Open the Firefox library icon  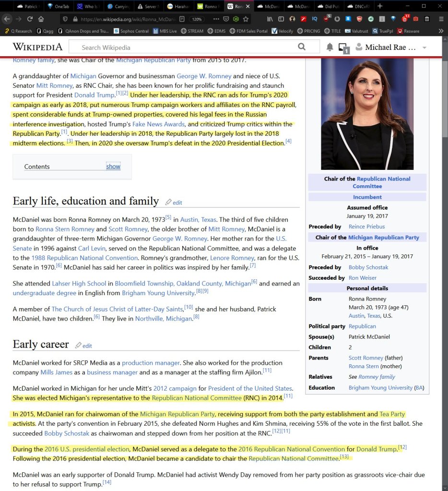coord(270,19)
